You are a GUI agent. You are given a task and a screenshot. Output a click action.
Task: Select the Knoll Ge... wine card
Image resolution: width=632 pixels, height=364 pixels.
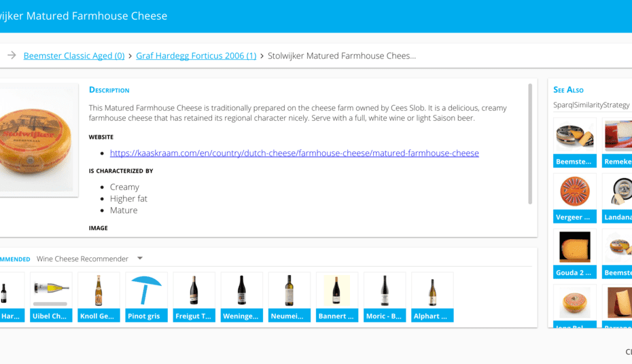click(x=99, y=297)
